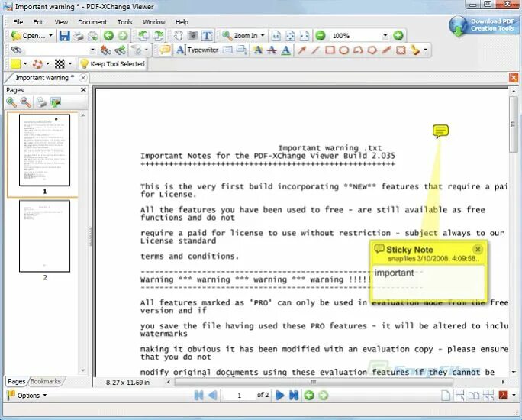522x420 pixels.
Task: Click the binoculars Find icon
Action: pos(16,50)
